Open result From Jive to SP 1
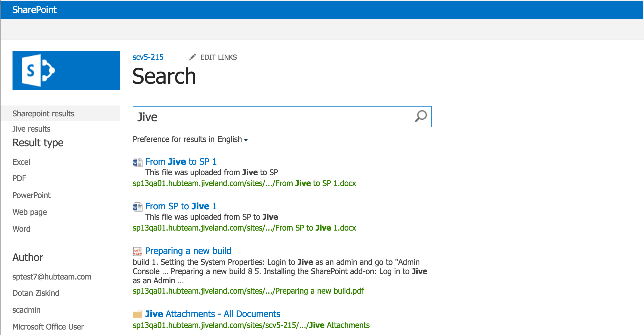 point(181,162)
